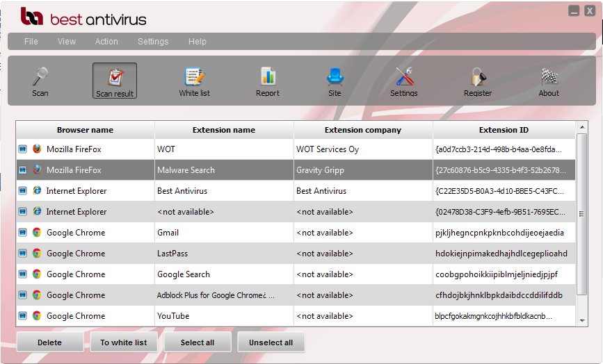Select the 'LastPass' extension cell
This screenshot has height=364, width=603.
click(224, 254)
